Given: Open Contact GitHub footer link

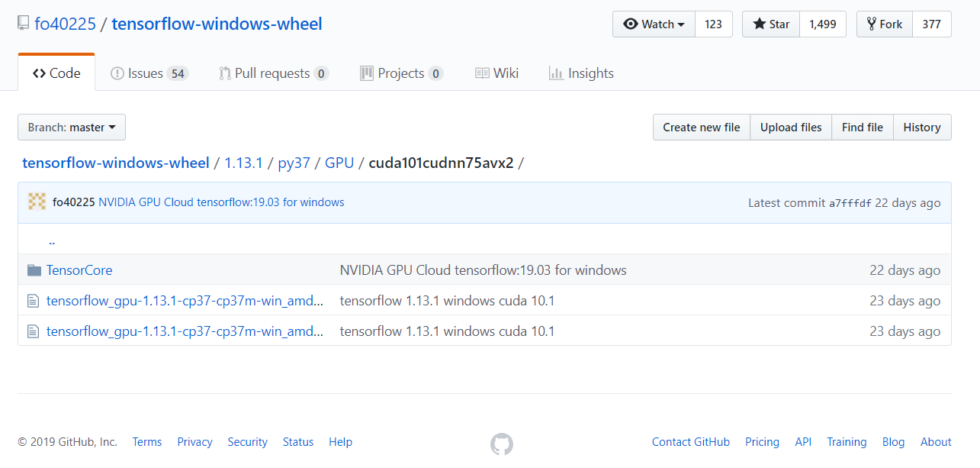Looking at the screenshot, I should pos(691,442).
